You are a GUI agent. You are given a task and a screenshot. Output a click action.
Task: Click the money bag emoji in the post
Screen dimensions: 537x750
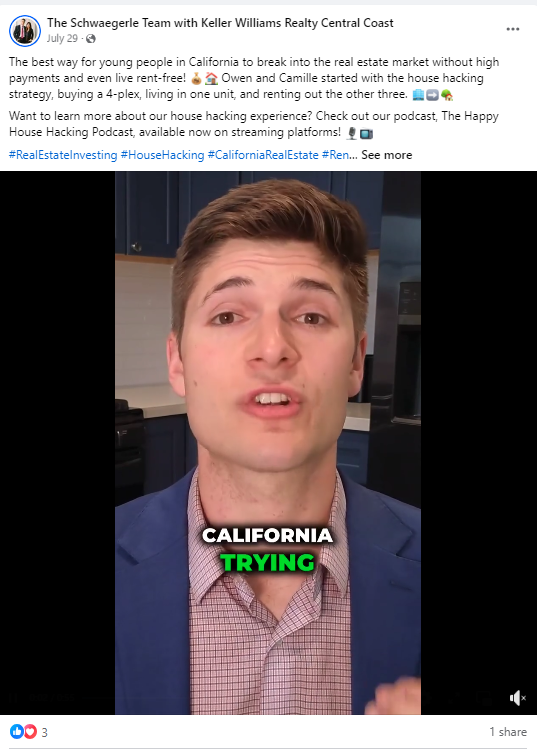point(196,78)
